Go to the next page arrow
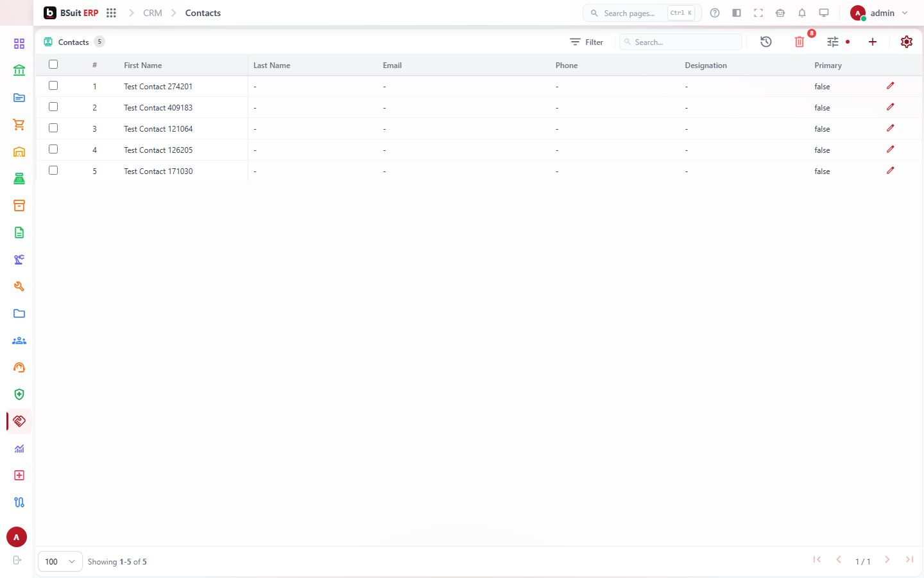 point(887,560)
